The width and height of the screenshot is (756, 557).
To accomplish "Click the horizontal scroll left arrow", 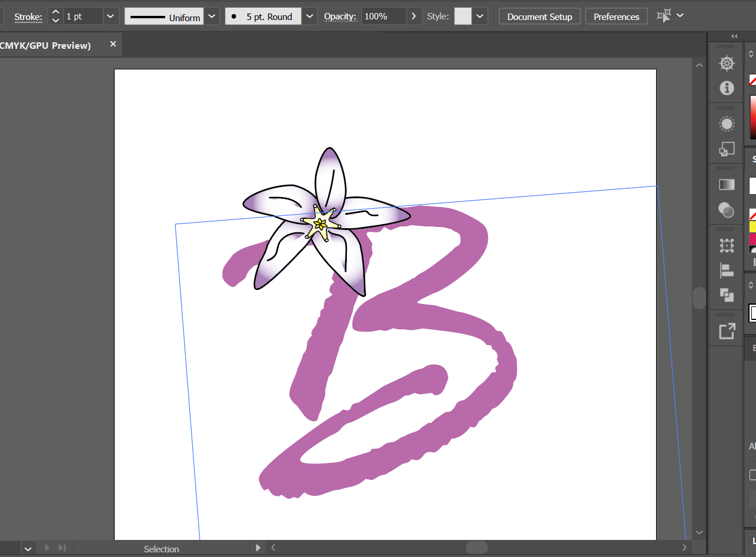I will pos(272,548).
